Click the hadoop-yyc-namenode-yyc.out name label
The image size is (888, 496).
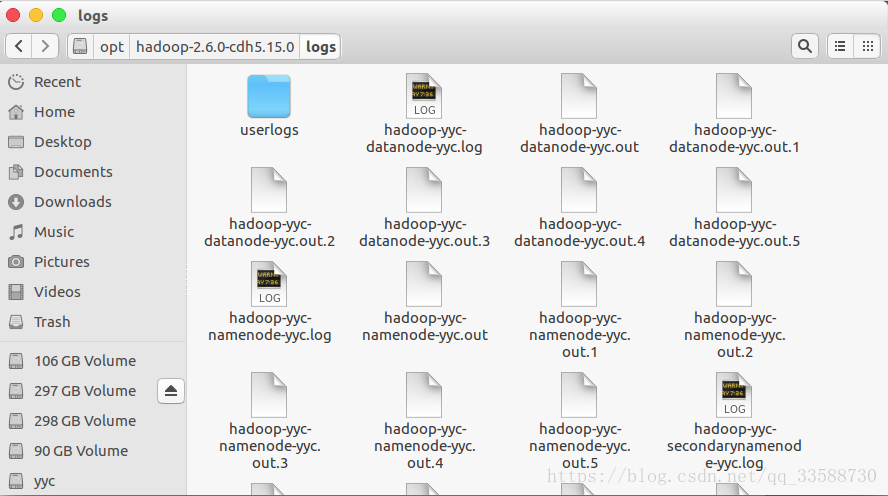click(x=425, y=327)
